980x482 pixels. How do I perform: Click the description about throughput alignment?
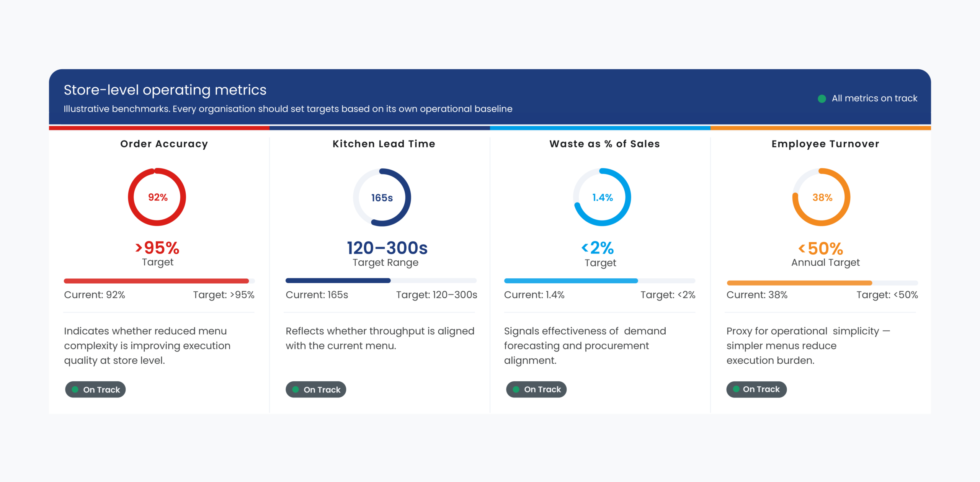point(380,338)
